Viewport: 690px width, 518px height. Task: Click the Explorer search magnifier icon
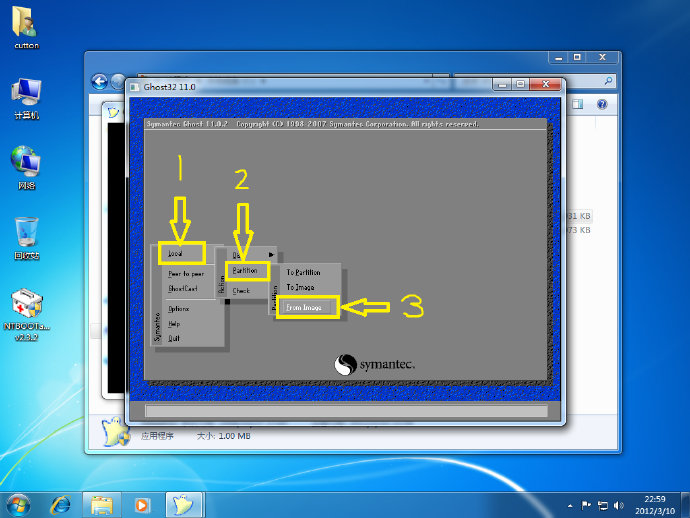(608, 81)
